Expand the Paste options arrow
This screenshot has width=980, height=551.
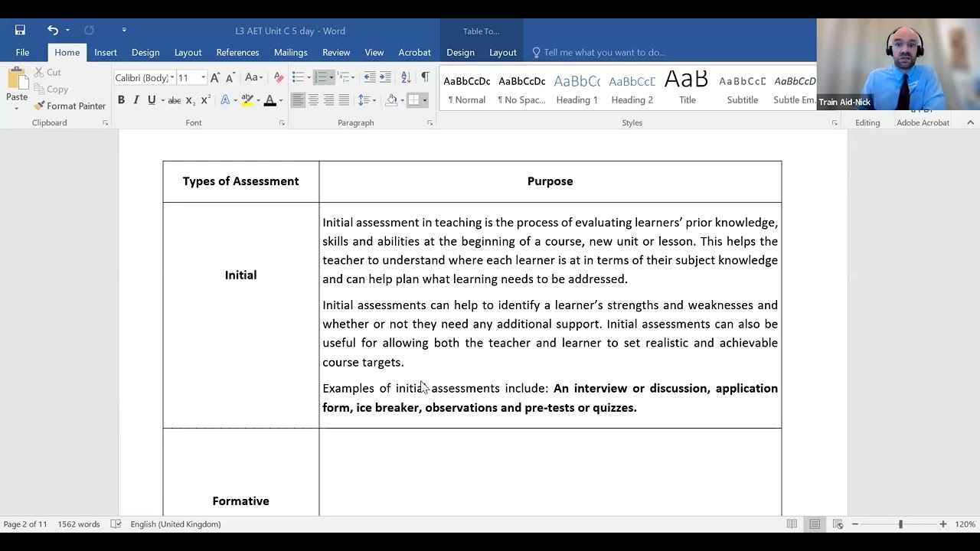[17, 107]
